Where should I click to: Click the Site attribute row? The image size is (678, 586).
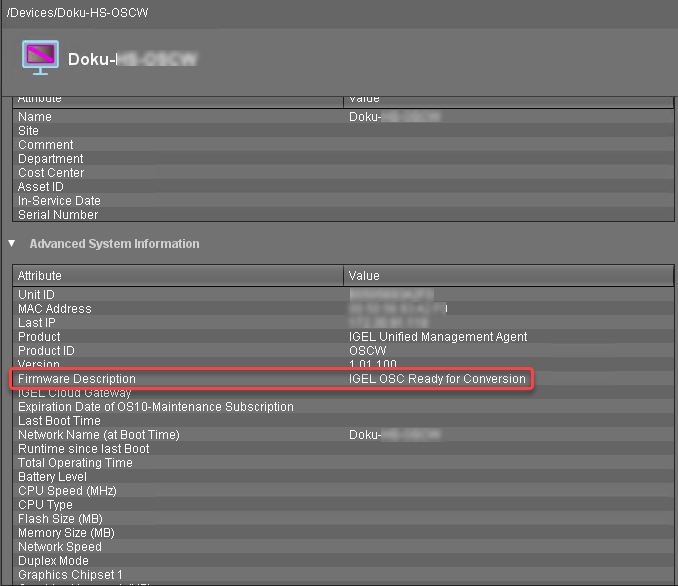[29, 131]
